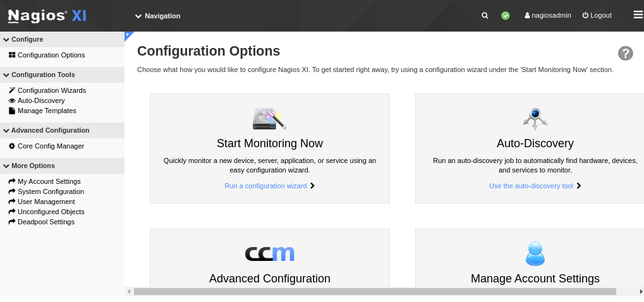Collapse the Configure section
The height and width of the screenshot is (302, 644).
(62, 39)
